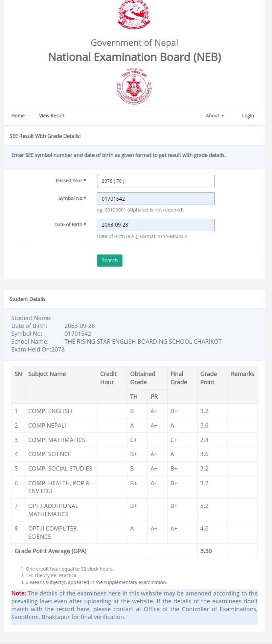Click the GPA value 3.30
Viewport: 272px width, 644px height.
pyautogui.click(x=206, y=551)
